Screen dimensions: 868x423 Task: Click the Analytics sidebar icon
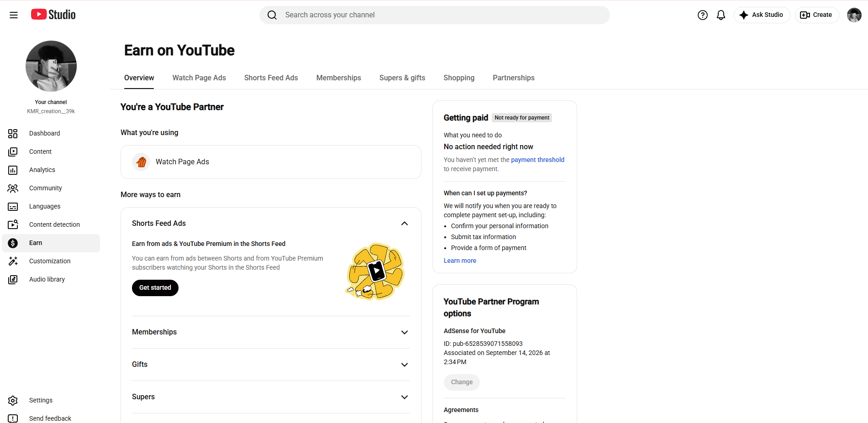13,170
